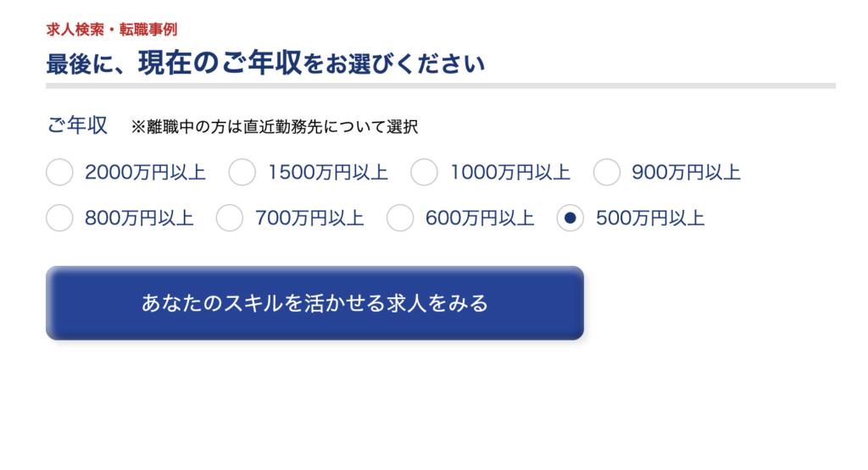Screen dimensions: 868x470
Task: Select the 1500万円以上 radio button
Action: click(242, 172)
